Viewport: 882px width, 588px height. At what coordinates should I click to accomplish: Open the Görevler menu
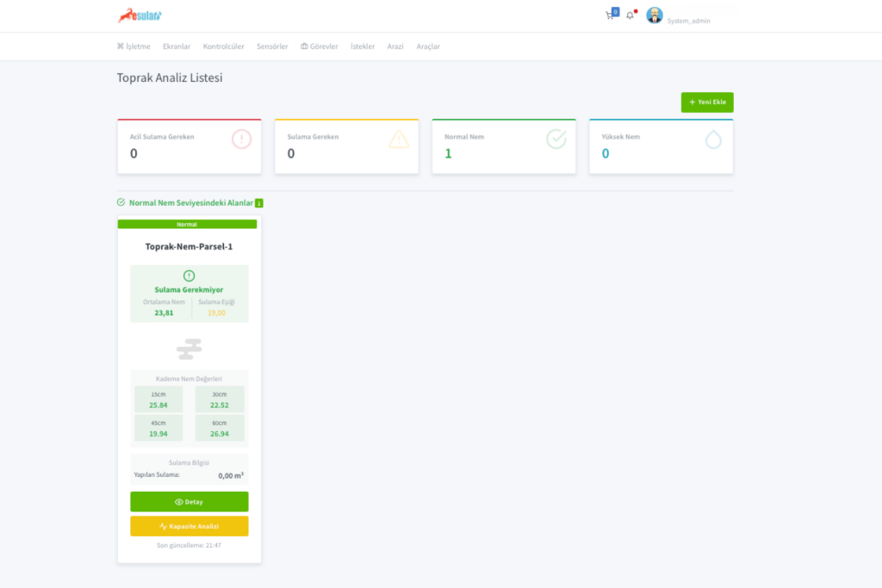tap(320, 46)
